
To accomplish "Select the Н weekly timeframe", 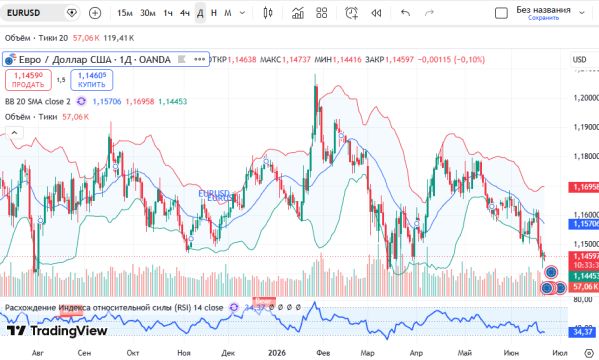I will click(x=214, y=13).
